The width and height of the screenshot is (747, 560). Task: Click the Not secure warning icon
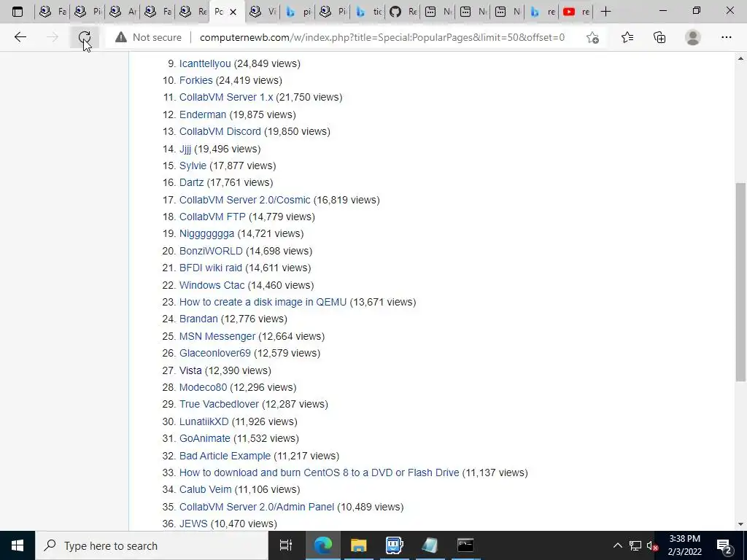point(121,37)
